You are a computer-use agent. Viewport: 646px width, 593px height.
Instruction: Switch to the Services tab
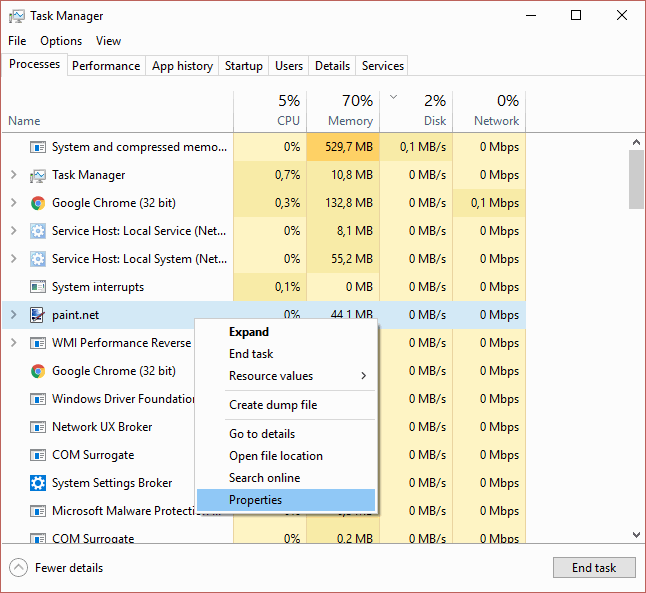(x=383, y=66)
